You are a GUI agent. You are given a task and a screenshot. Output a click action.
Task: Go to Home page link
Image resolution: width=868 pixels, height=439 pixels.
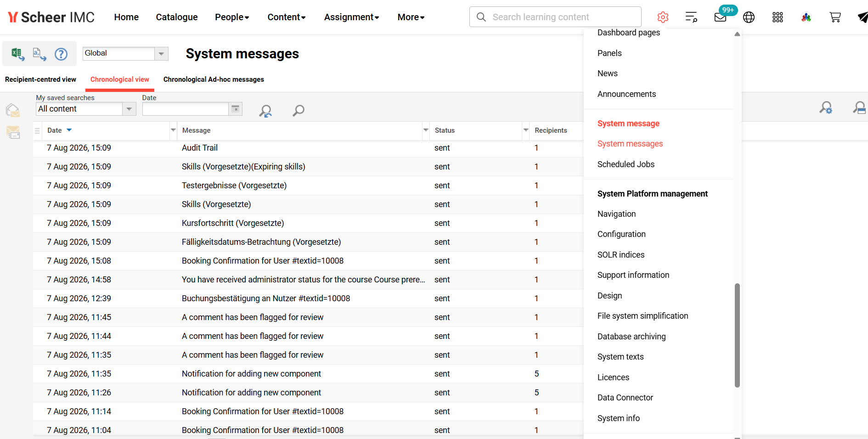click(126, 17)
